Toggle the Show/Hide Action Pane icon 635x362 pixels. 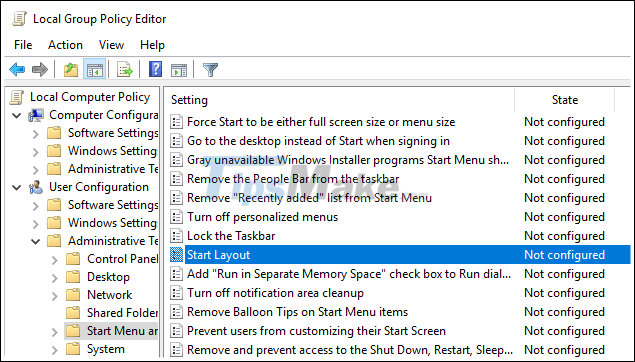coord(179,69)
